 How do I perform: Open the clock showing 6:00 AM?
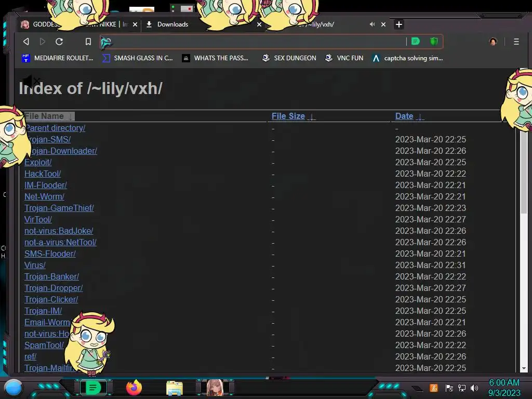tap(504, 388)
